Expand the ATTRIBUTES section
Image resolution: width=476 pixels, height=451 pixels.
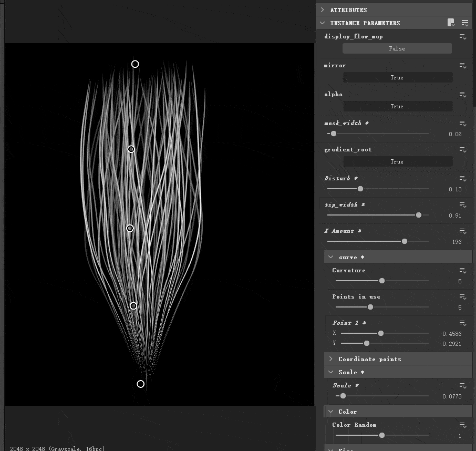(x=323, y=9)
